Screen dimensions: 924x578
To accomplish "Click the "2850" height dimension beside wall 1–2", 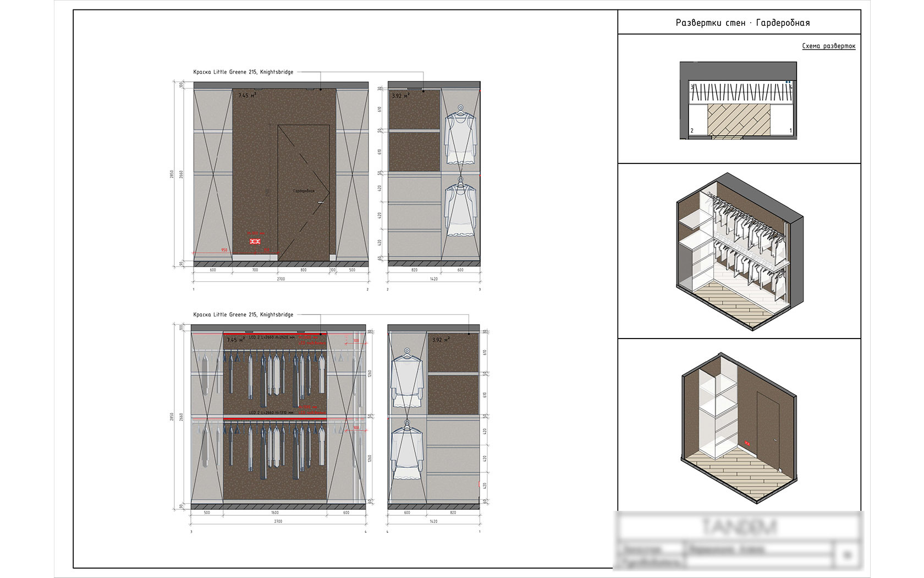I will 172,174.
